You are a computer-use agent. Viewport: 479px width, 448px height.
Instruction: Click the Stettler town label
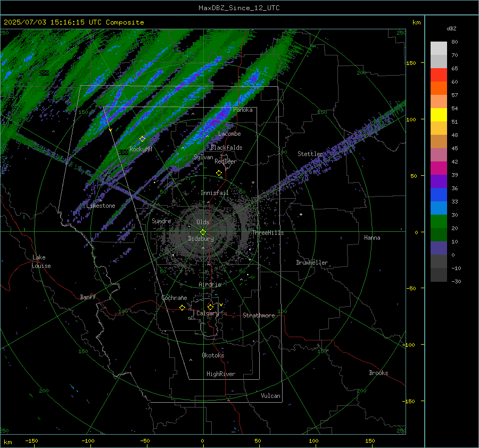coord(310,154)
